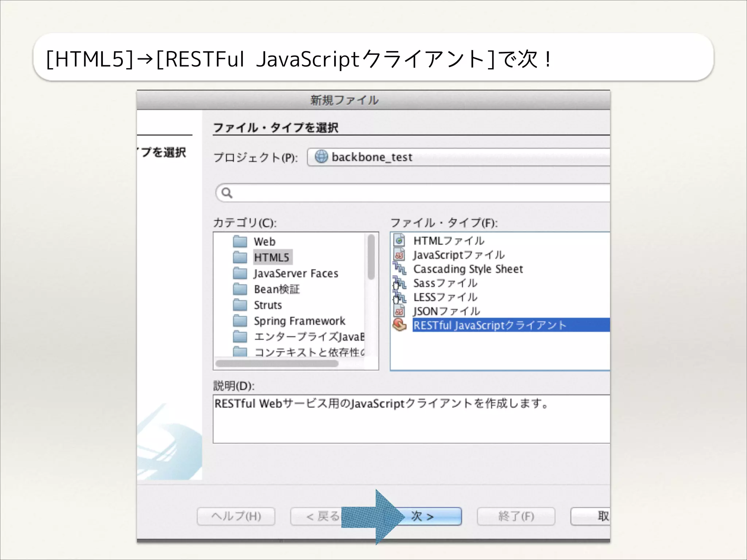This screenshot has width=747, height=560.
Task: Click the RESTful JavaScriptクライアント icon
Action: tap(400, 325)
